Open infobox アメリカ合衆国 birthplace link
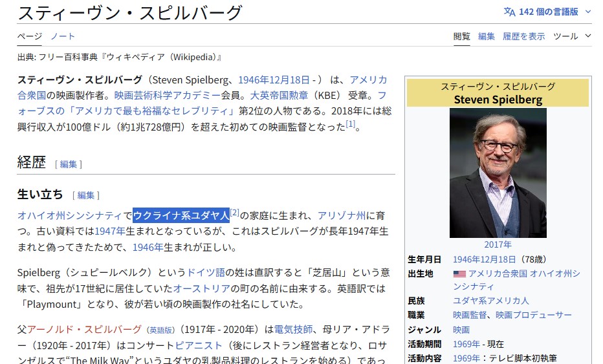The image size is (603, 364). click(x=498, y=273)
